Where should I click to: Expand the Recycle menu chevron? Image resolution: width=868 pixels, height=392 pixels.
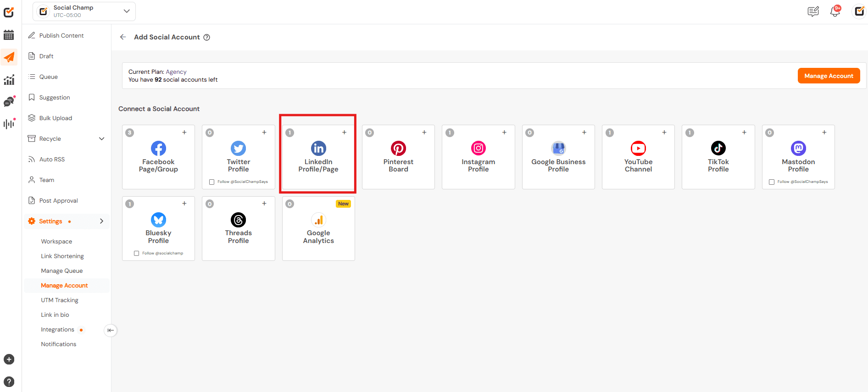point(101,138)
